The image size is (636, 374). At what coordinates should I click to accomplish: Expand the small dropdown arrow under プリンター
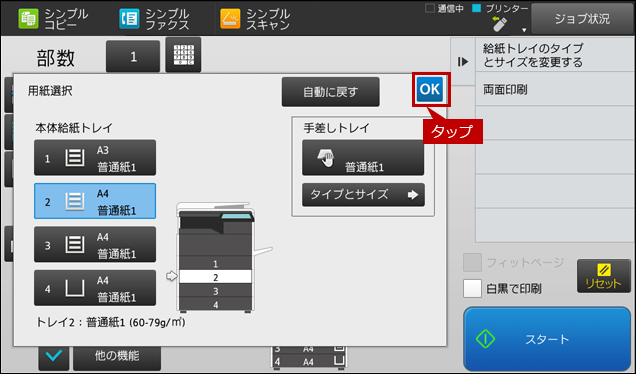[524, 30]
